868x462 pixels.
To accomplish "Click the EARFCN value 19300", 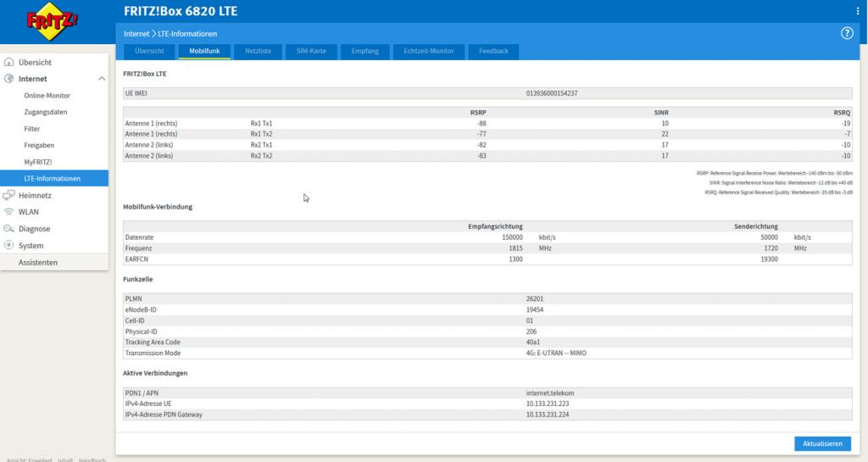I will 769,259.
